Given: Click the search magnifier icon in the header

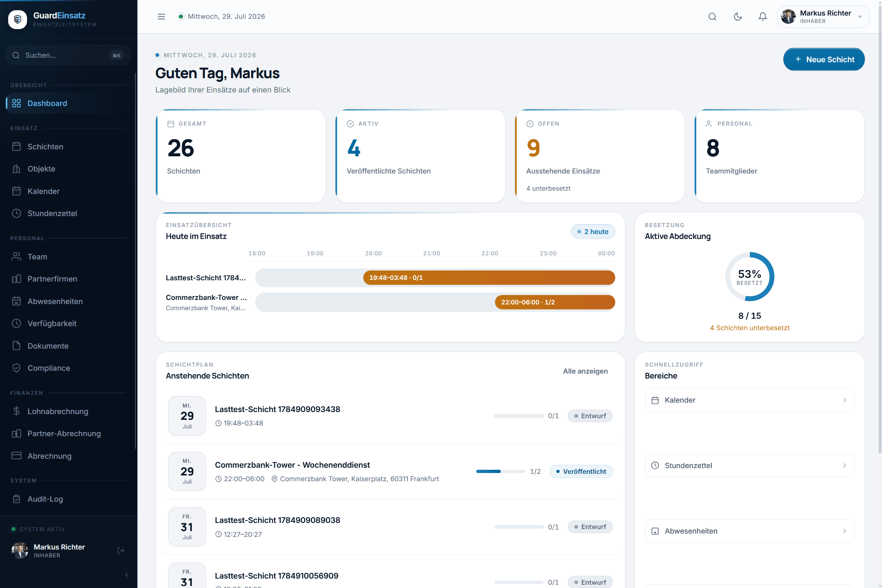Looking at the screenshot, I should pos(712,17).
